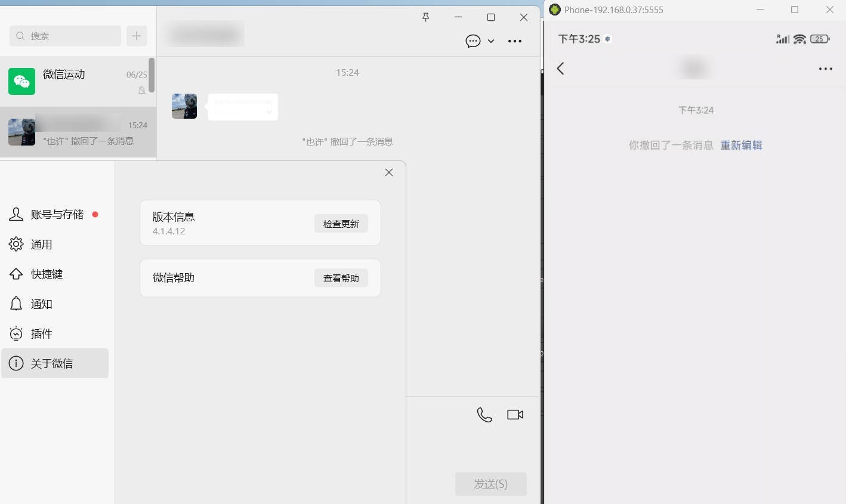Open 通知 settings section
The height and width of the screenshot is (504, 846).
[55, 304]
